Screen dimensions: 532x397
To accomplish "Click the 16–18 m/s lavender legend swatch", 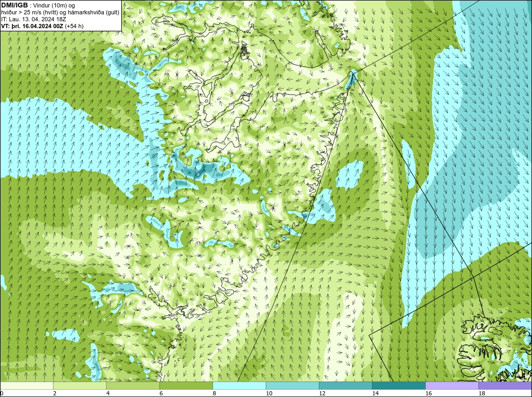I will point(452,386).
